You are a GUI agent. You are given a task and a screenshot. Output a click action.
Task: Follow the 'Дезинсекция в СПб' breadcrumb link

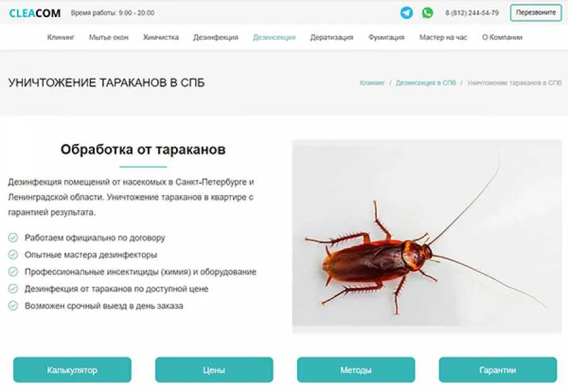pos(425,83)
